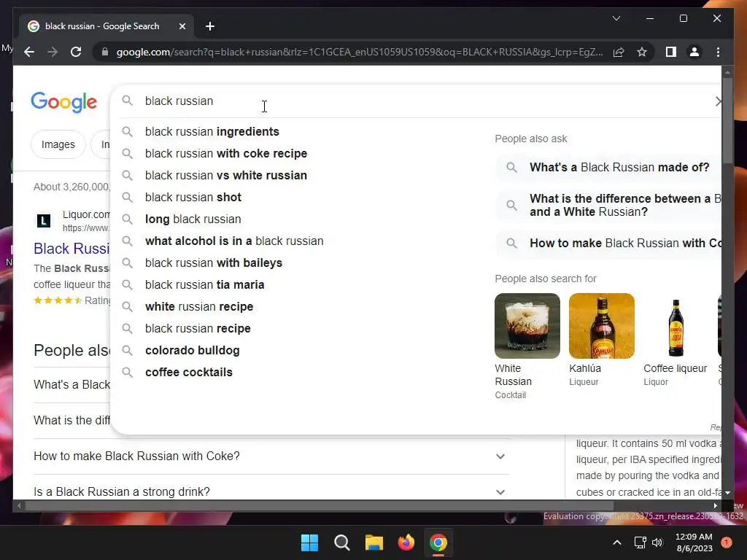Open the network status tray icon
747x560 pixels.
point(640,542)
